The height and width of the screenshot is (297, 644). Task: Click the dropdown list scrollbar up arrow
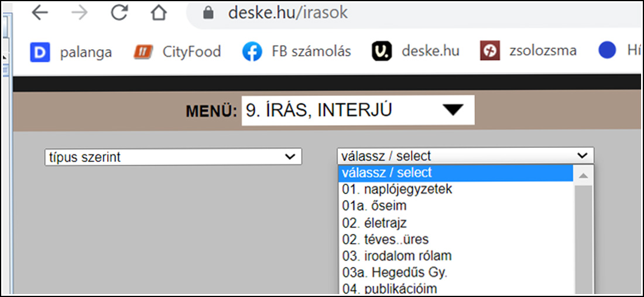point(583,175)
